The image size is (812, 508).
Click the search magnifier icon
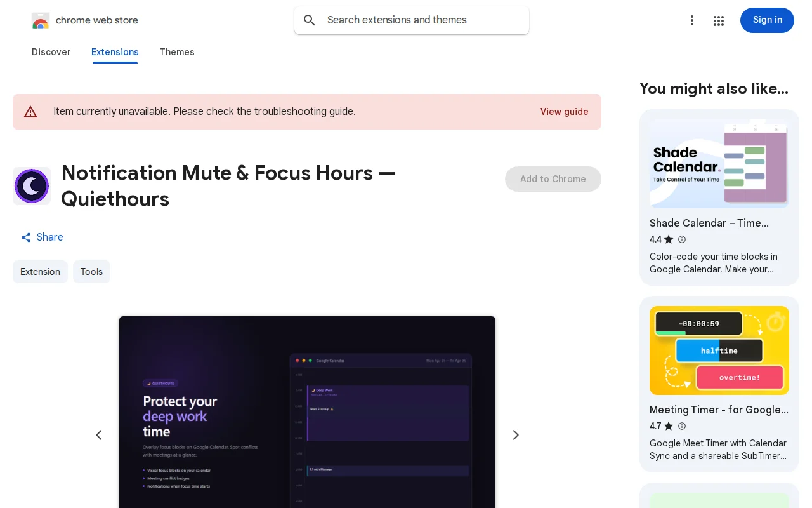[x=310, y=20]
